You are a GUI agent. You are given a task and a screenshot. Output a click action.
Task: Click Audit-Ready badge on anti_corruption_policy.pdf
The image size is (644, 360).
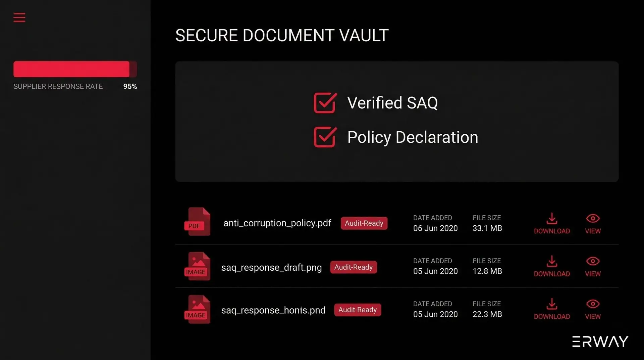[364, 223]
